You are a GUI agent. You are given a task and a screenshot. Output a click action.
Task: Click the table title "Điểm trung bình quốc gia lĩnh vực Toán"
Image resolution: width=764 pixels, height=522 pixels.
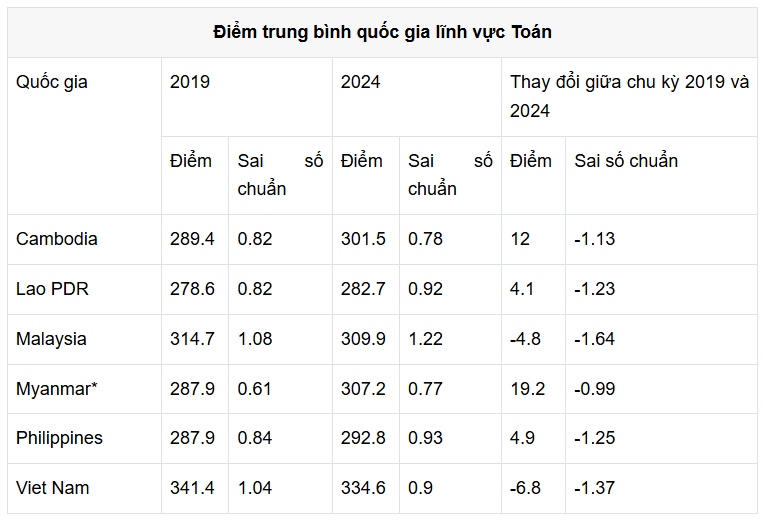(382, 32)
